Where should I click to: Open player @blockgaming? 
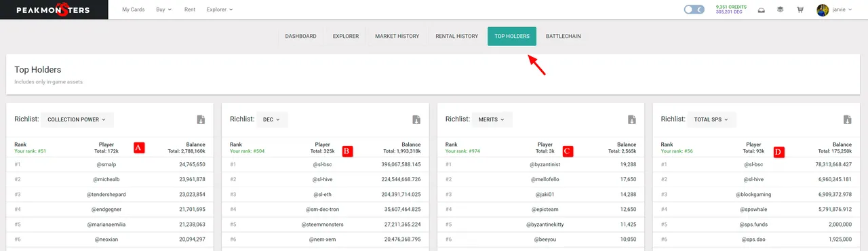(x=753, y=195)
